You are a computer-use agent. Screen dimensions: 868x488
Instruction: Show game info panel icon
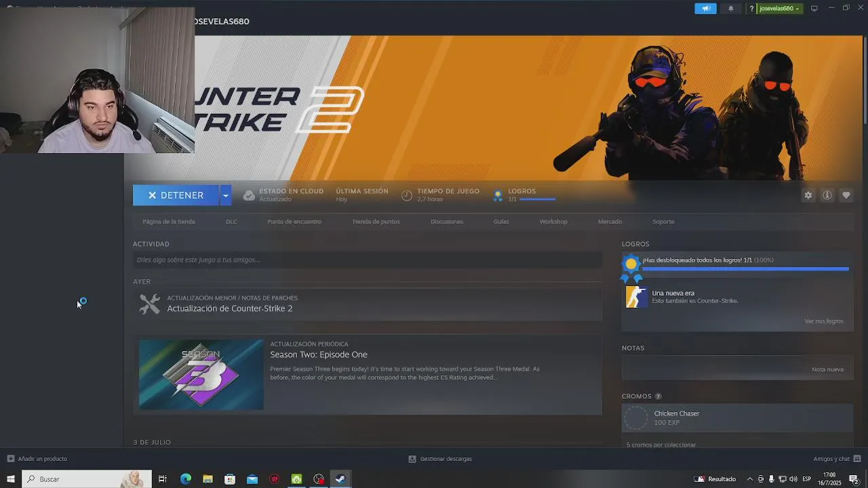tap(827, 195)
